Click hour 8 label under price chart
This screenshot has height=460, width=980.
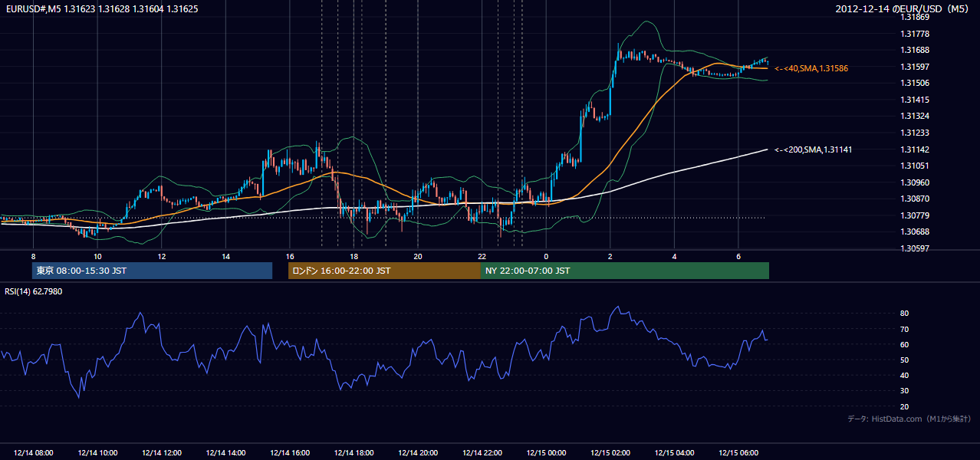coord(33,256)
